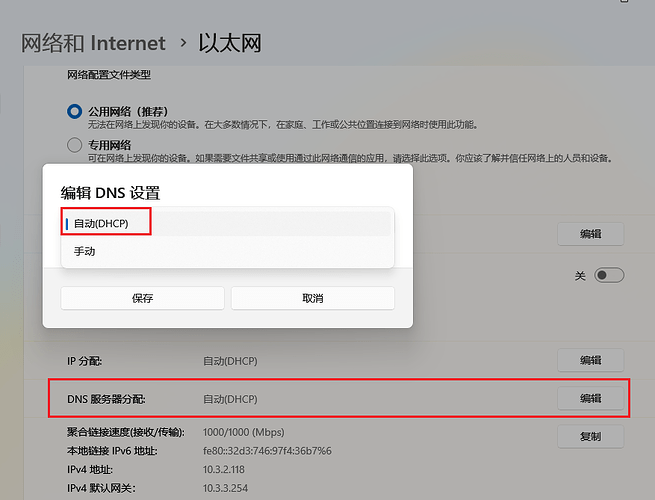Image resolution: width=655 pixels, height=500 pixels.
Task: Click the 复制 button for network details
Action: 590,436
